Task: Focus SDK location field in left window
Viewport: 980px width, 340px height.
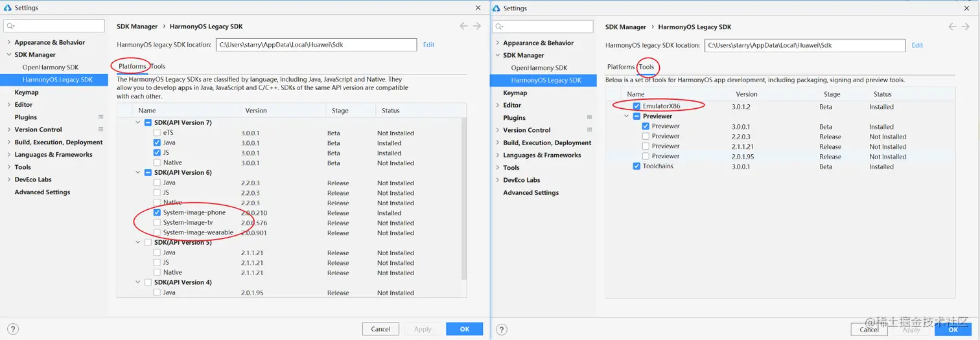Action: pos(316,45)
